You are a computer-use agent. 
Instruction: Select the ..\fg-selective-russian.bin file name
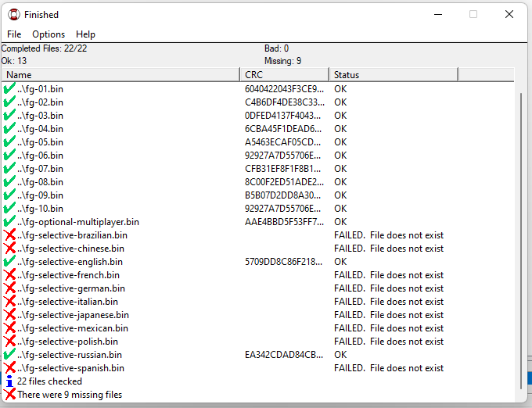point(70,355)
